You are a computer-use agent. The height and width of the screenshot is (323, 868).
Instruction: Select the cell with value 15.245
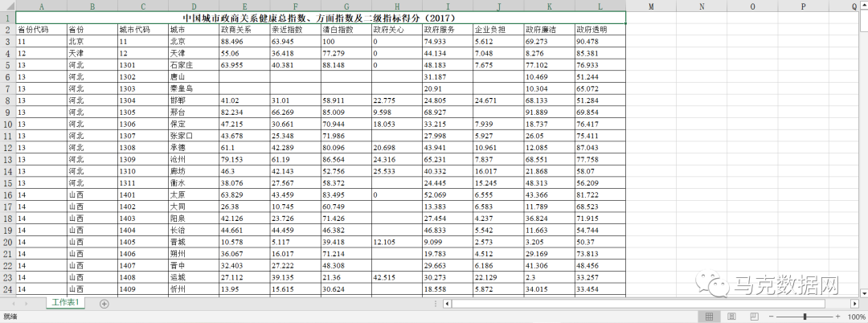click(x=499, y=183)
